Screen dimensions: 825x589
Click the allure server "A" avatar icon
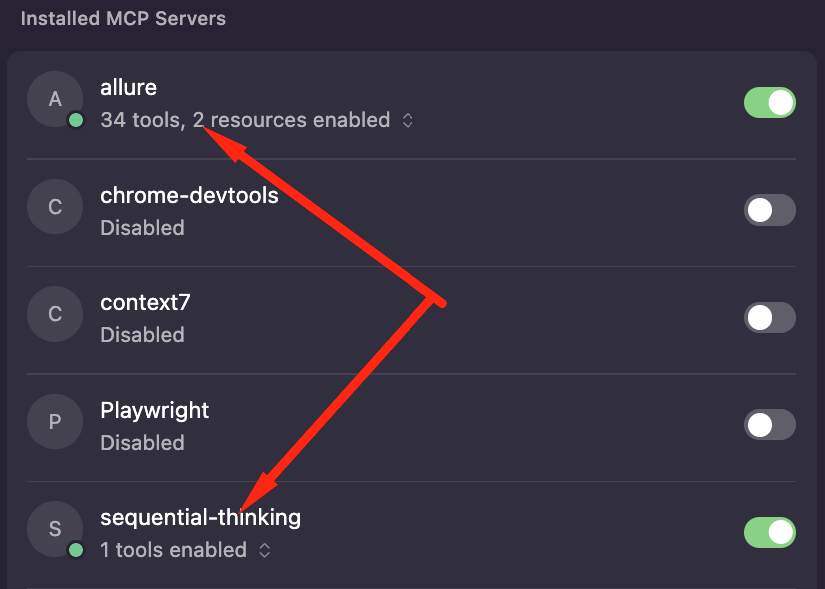coord(54,98)
